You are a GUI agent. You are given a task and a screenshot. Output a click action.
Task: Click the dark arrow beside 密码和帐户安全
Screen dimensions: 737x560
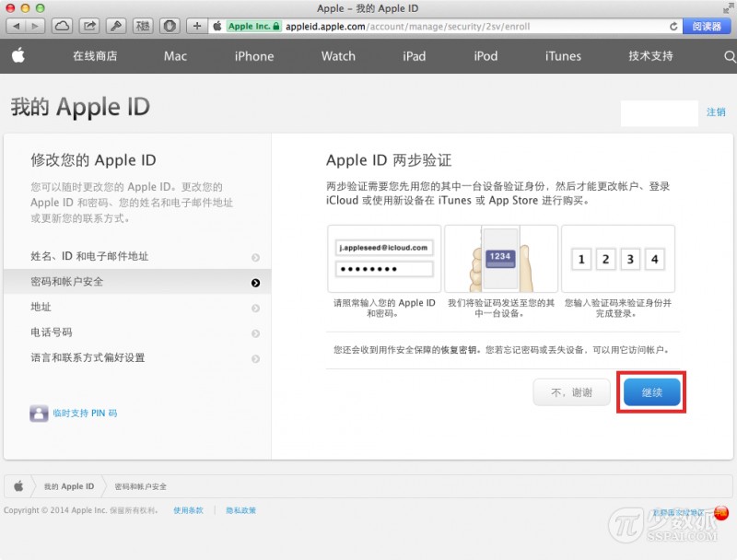coord(256,283)
